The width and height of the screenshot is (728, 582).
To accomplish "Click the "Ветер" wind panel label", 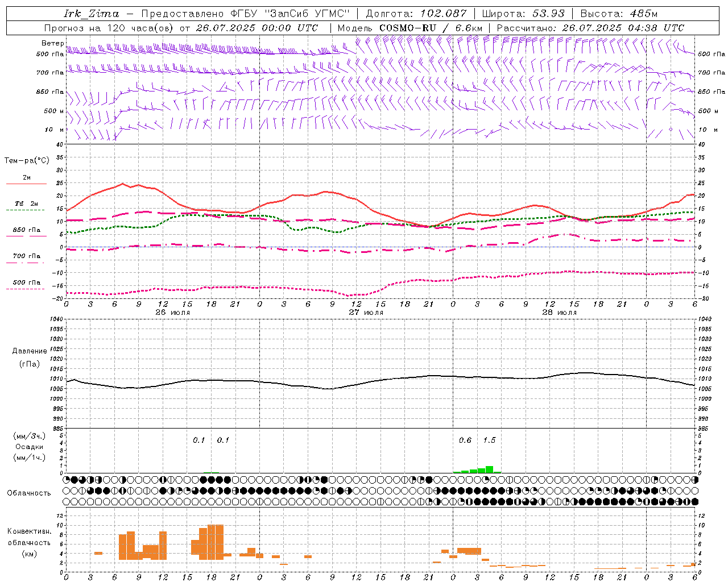I will (x=52, y=43).
